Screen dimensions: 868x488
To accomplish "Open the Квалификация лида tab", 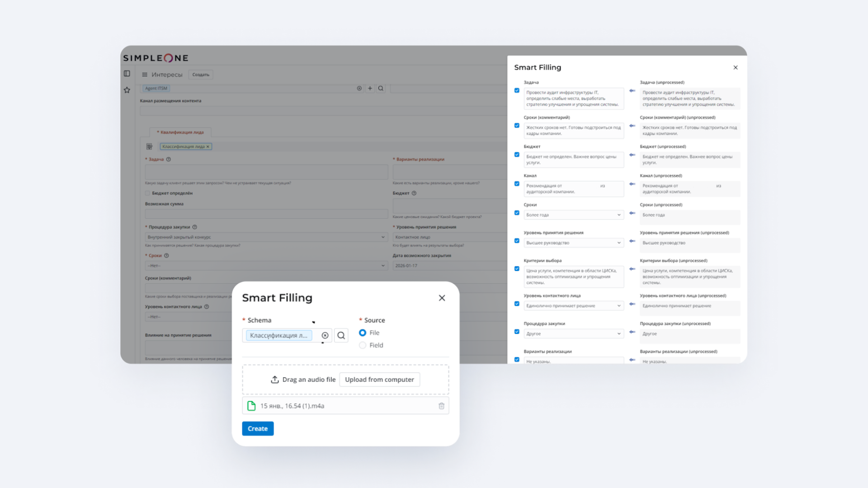I will click(180, 132).
